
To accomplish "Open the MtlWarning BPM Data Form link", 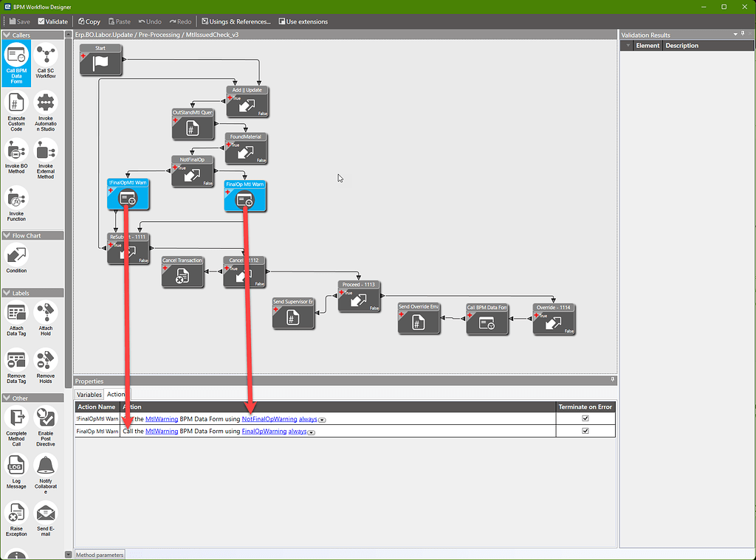I will tap(161, 418).
